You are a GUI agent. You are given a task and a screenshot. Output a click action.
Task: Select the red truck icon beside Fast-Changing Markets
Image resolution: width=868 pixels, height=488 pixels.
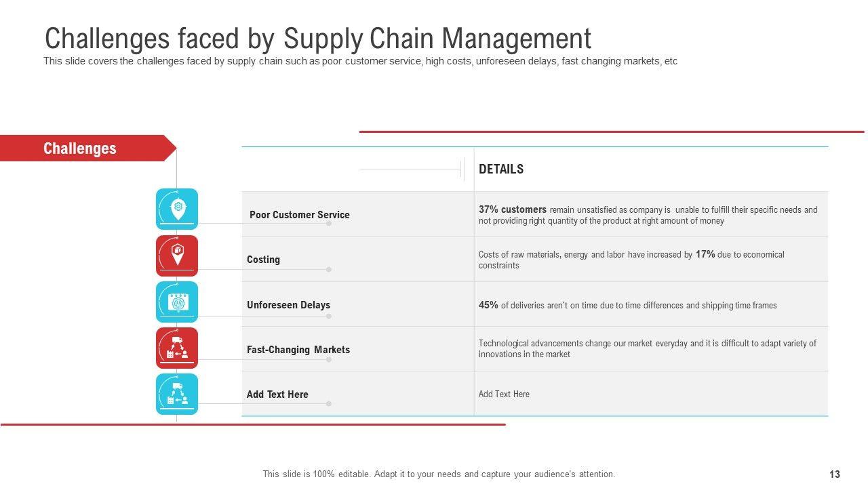(177, 348)
